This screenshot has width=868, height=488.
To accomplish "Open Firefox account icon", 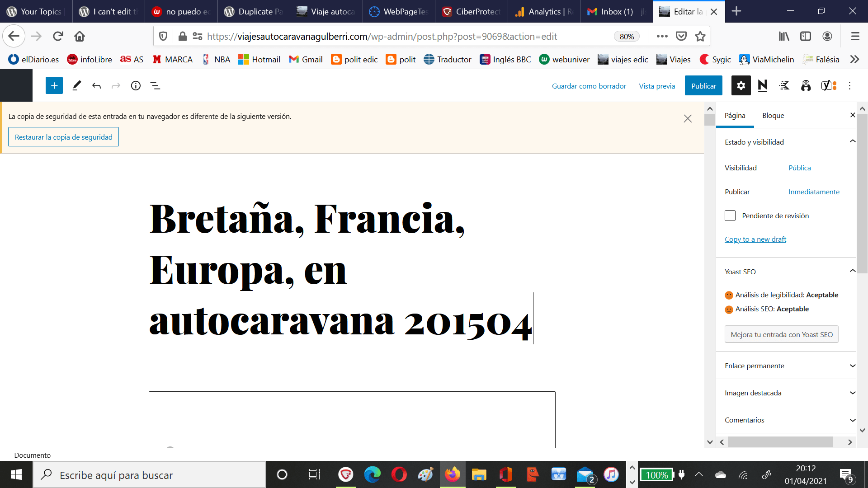I will coord(827,36).
